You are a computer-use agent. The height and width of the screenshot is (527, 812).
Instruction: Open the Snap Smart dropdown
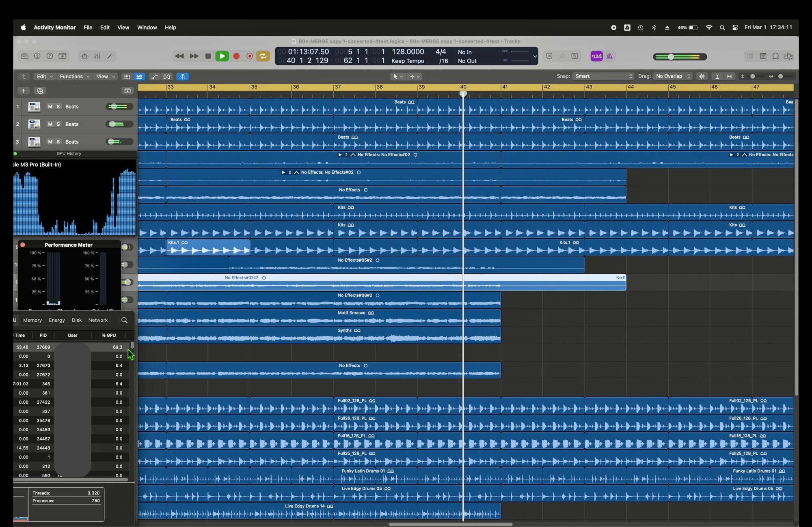pos(603,76)
